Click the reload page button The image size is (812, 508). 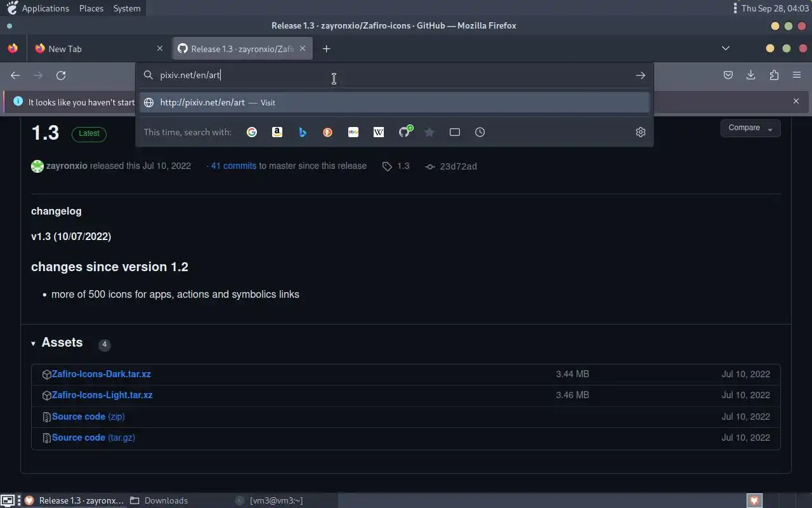pos(61,76)
